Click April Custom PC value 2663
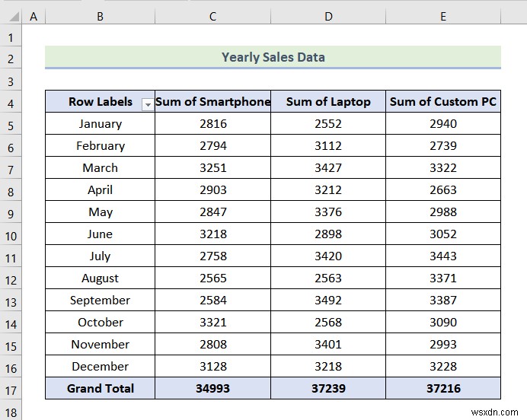Image resolution: width=527 pixels, height=420 pixels. (443, 189)
